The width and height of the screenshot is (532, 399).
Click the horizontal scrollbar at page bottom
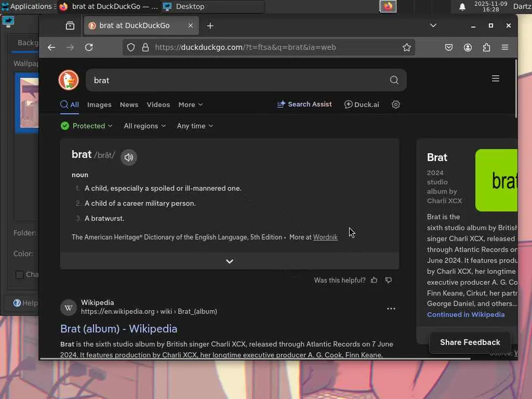255,358
